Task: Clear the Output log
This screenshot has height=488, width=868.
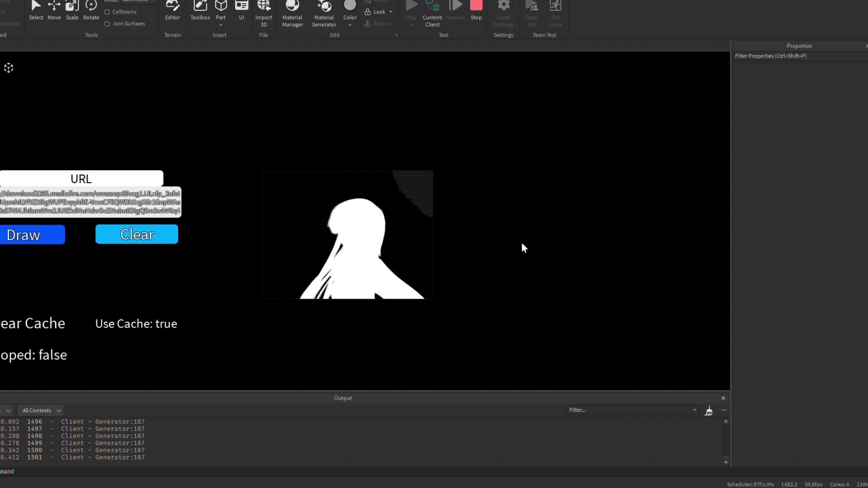Action: coord(709,410)
